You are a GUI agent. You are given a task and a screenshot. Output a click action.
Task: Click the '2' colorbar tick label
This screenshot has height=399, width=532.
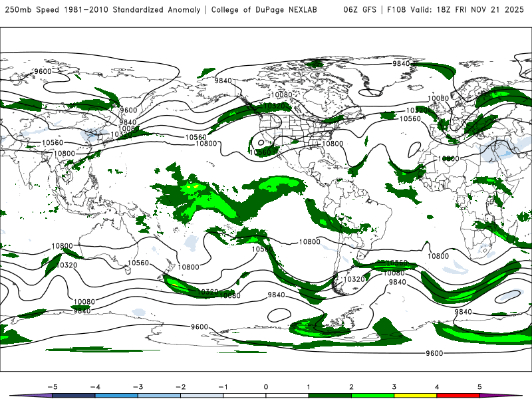(x=351, y=387)
